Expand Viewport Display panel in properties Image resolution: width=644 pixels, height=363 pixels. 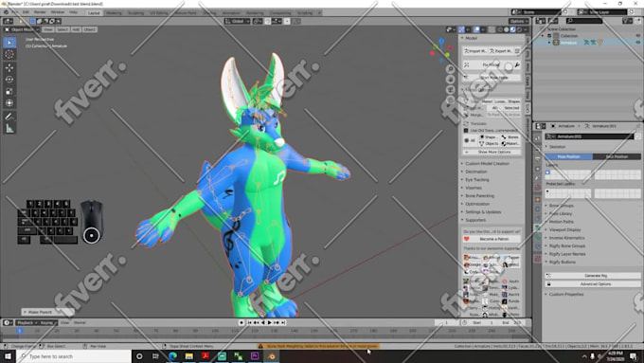(x=564, y=229)
